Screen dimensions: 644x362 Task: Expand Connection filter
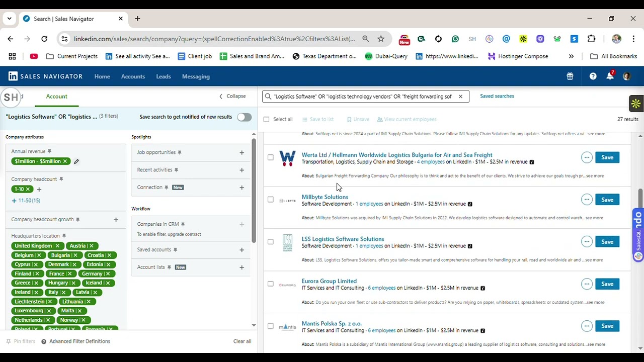(242, 188)
